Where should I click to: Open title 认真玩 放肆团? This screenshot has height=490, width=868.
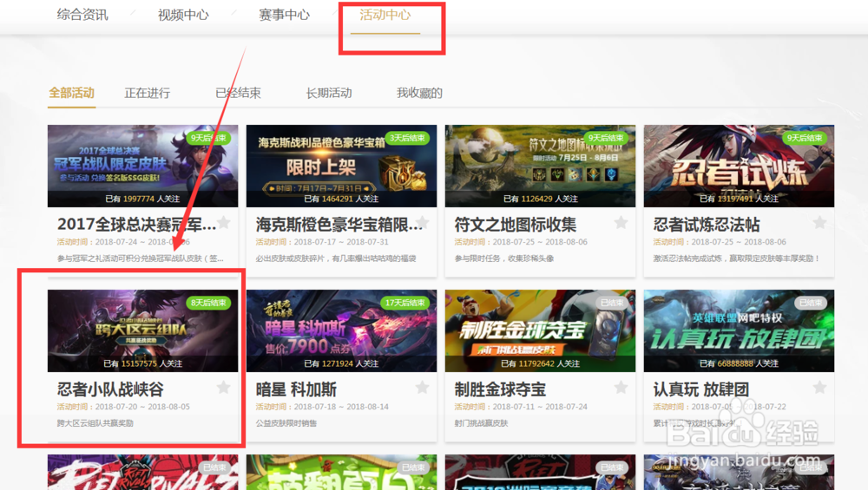point(701,389)
